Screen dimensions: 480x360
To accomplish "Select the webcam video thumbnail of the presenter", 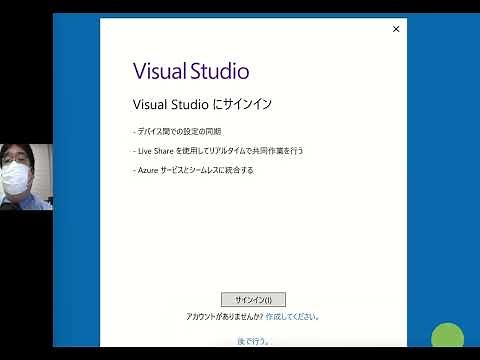I will click(26, 177).
